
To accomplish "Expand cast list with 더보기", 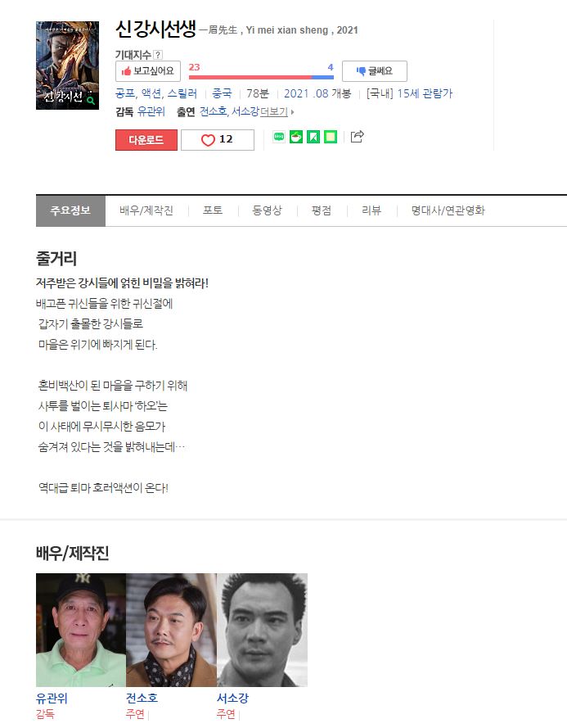I will [277, 111].
